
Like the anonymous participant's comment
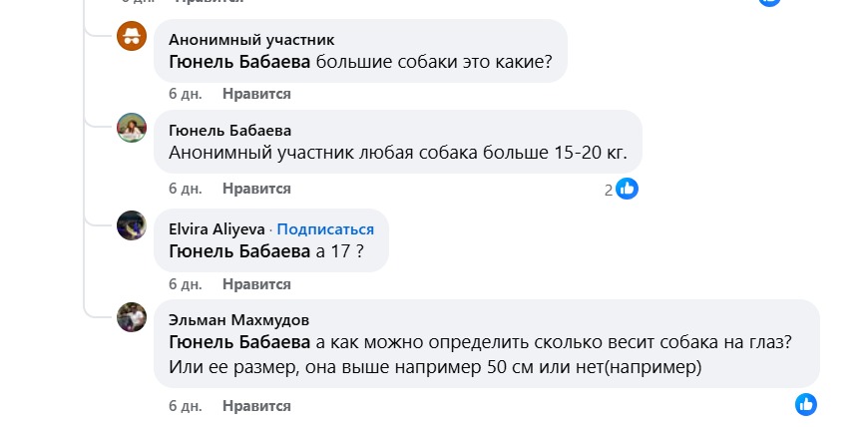256,94
